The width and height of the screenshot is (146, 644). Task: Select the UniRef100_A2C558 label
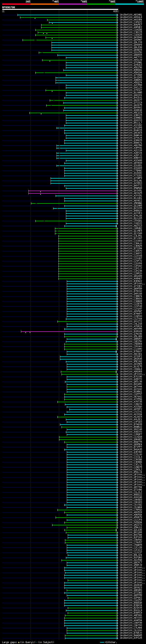pyautogui.click(x=131, y=85)
